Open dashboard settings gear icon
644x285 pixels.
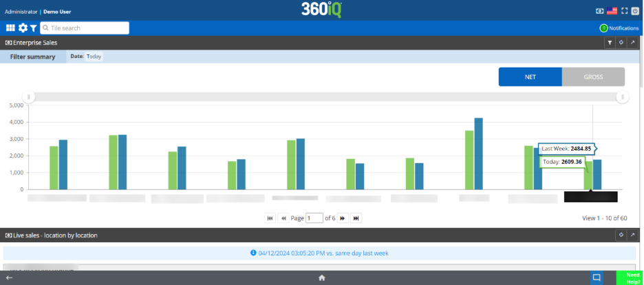point(23,28)
